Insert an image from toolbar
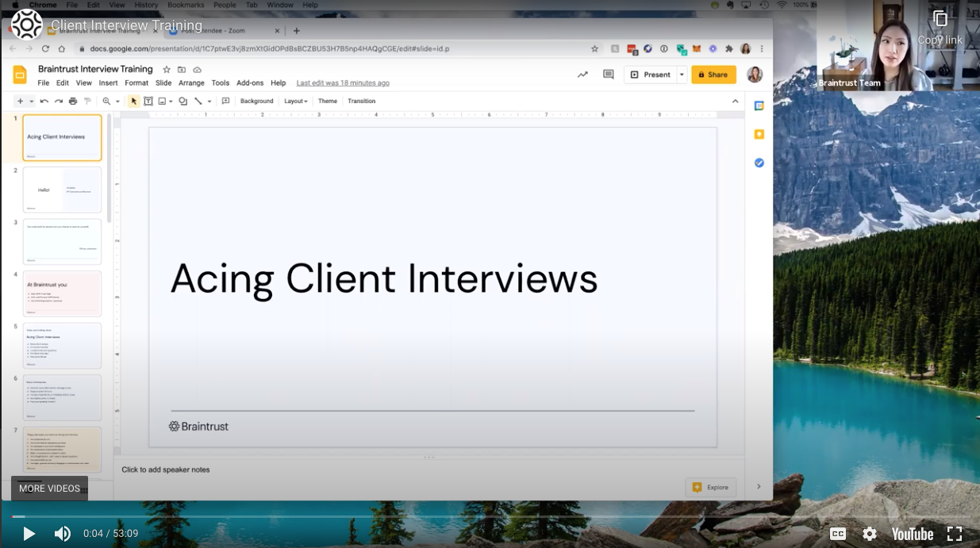Screen dimensions: 980x548 pos(162,101)
